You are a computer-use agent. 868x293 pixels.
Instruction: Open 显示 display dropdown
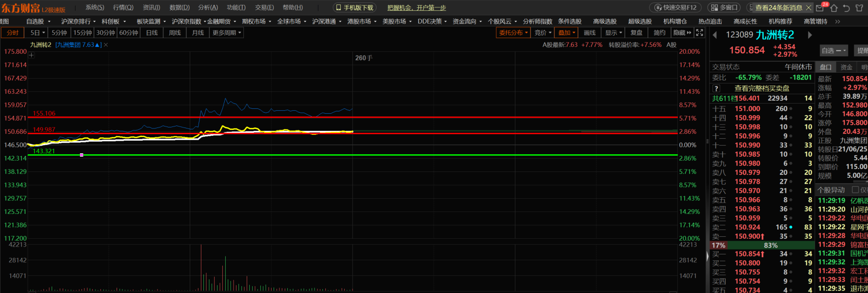click(x=613, y=33)
